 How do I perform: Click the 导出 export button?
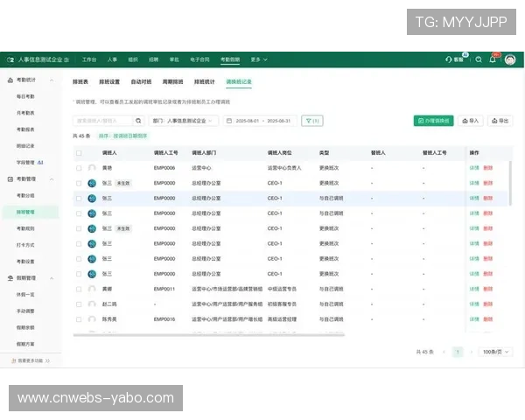coord(500,121)
